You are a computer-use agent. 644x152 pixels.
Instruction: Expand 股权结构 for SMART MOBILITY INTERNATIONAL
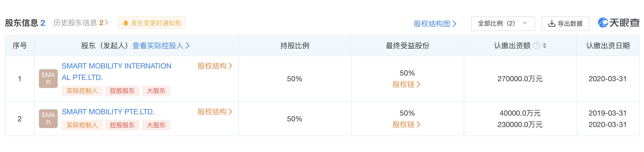(x=215, y=66)
